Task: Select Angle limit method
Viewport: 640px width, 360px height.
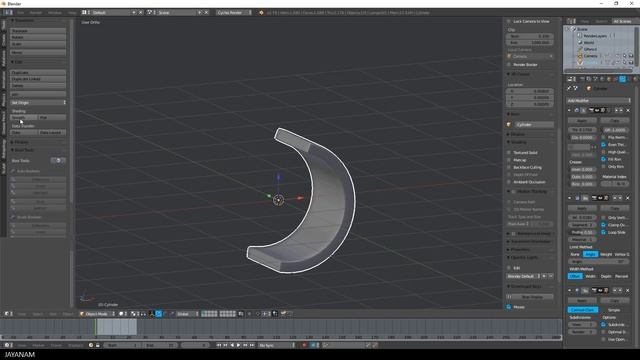Action: 590,254
